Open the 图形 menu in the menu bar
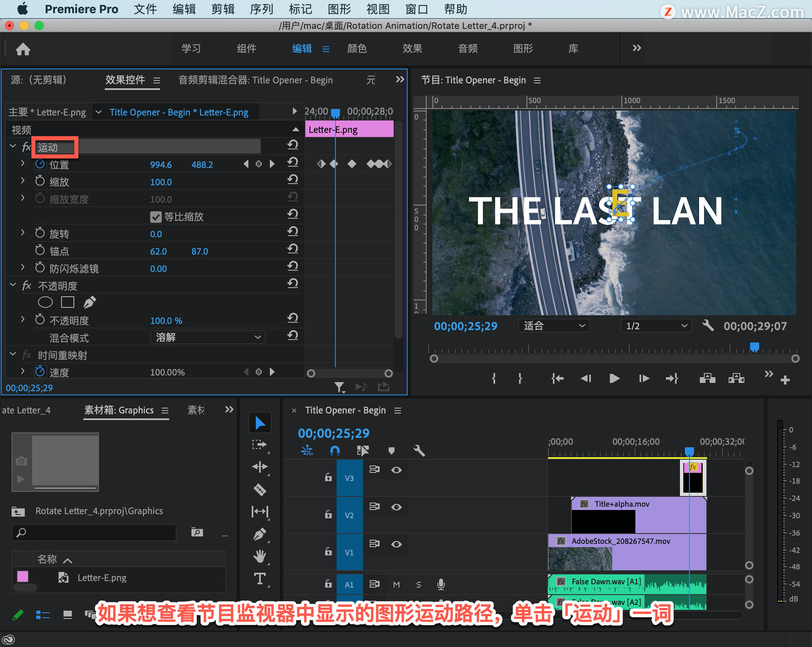Screen dimensions: 812x647 tap(339, 9)
